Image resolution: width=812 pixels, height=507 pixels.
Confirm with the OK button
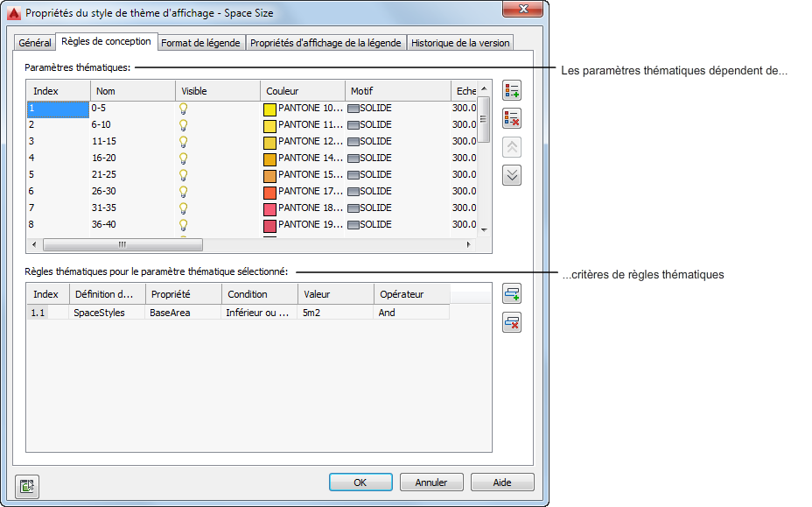tap(360, 482)
